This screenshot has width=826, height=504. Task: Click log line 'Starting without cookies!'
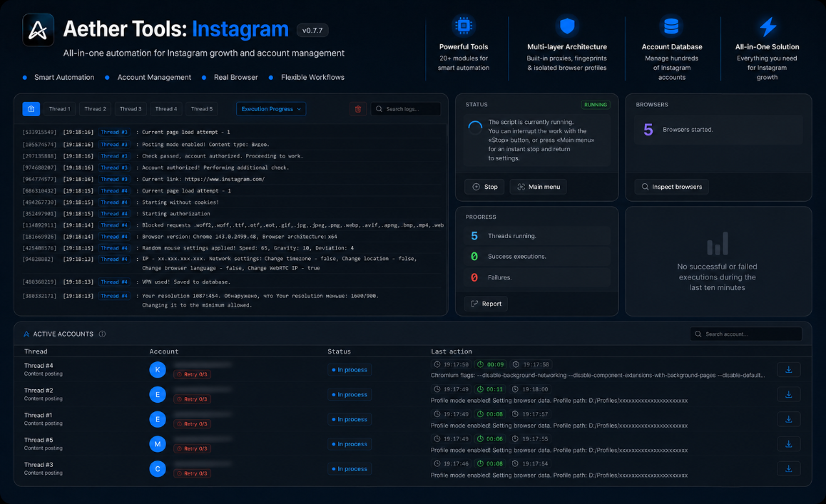(180, 202)
